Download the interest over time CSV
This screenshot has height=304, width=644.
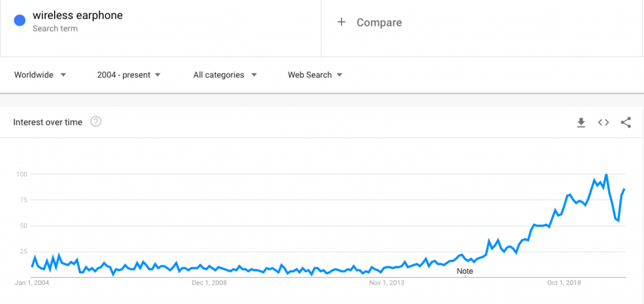click(x=580, y=123)
